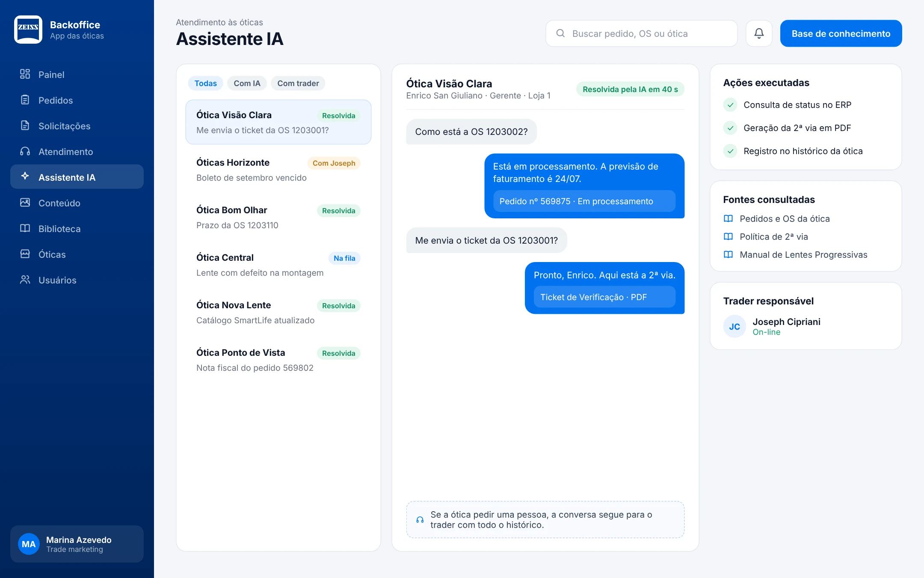This screenshot has height=578, width=924.
Task: Open the Óticas Horizonte conversation
Action: tap(278, 170)
